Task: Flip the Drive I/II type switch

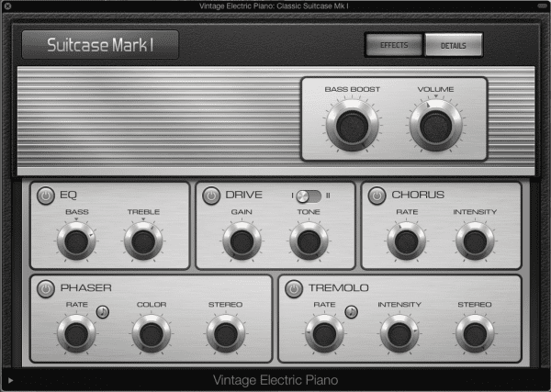Action: (x=309, y=196)
